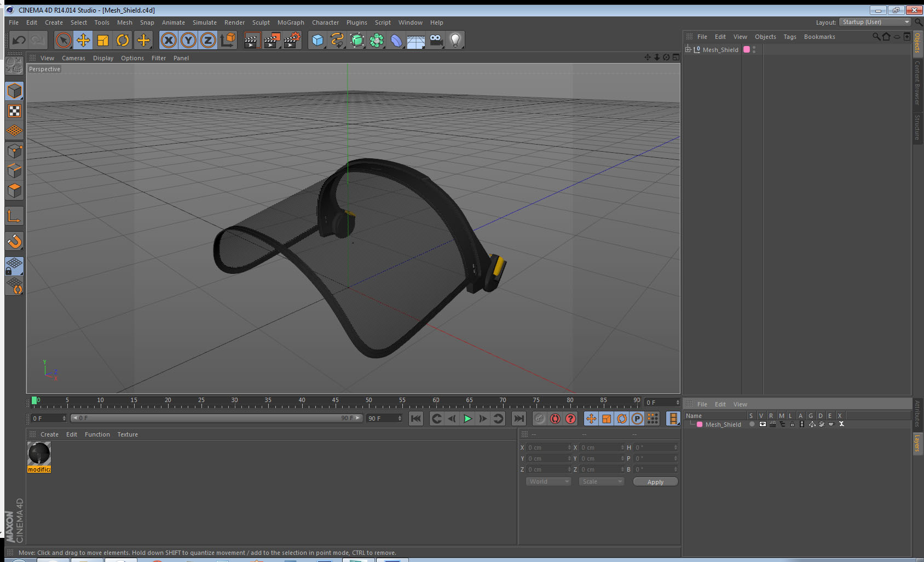Image resolution: width=924 pixels, height=562 pixels.
Task: Click Mesh_Shield pink layer color swatch
Action: (747, 49)
